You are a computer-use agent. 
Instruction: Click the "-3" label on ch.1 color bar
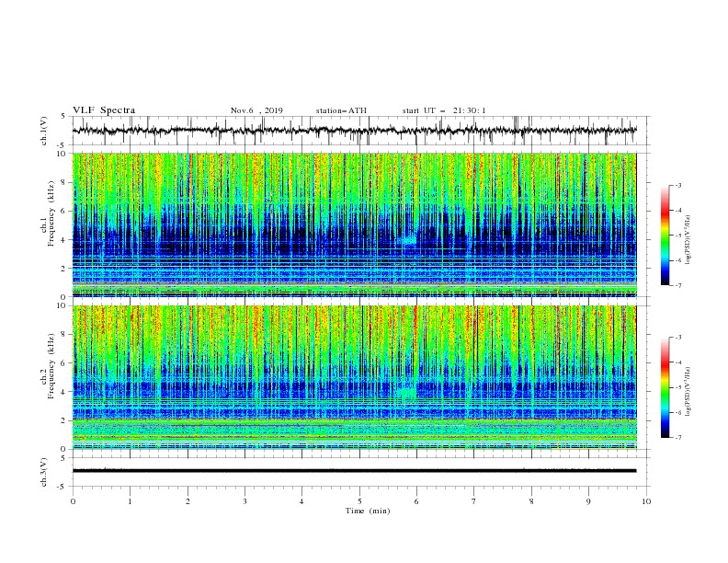[677, 185]
